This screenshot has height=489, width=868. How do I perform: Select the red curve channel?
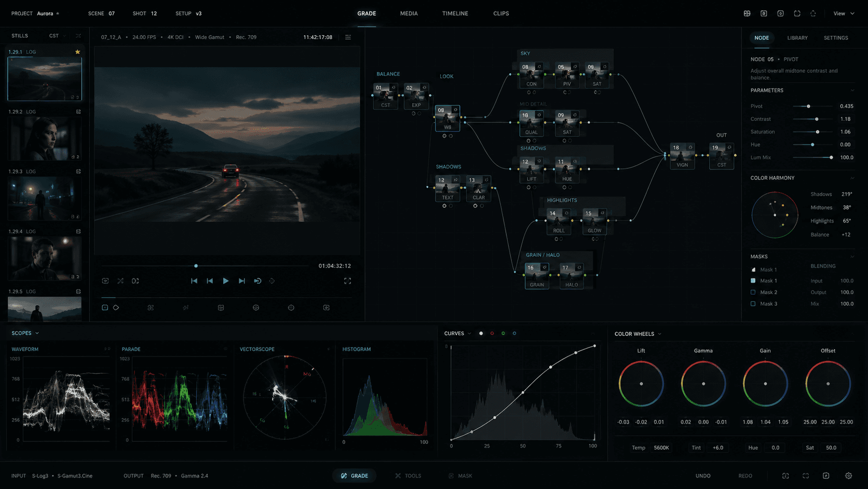[492, 333]
